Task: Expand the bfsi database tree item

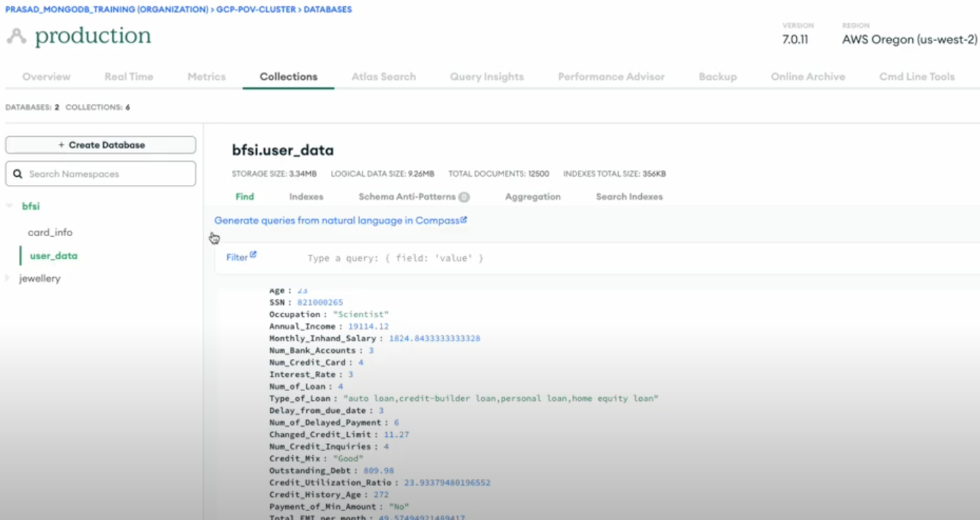Action: 10,206
